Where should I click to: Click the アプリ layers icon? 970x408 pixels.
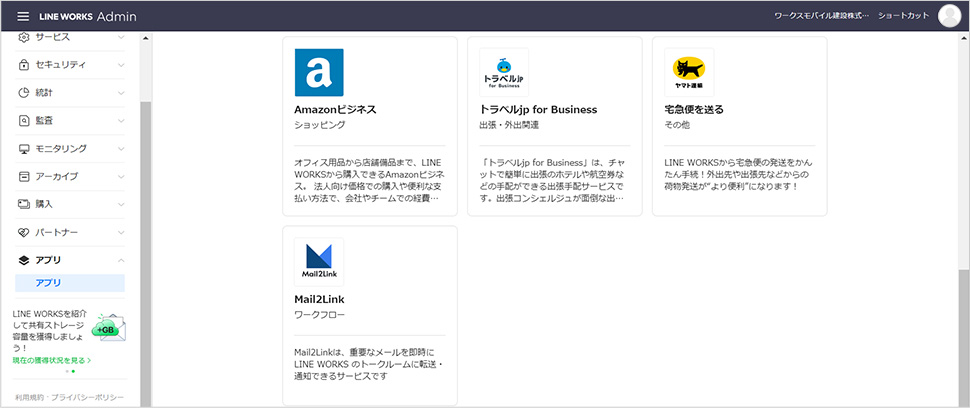pyautogui.click(x=24, y=260)
